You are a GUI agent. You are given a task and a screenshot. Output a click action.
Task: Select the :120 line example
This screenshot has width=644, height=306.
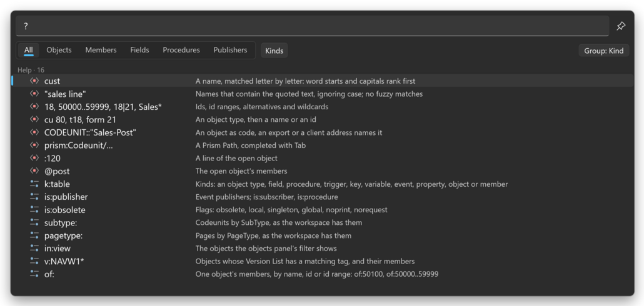click(322, 159)
